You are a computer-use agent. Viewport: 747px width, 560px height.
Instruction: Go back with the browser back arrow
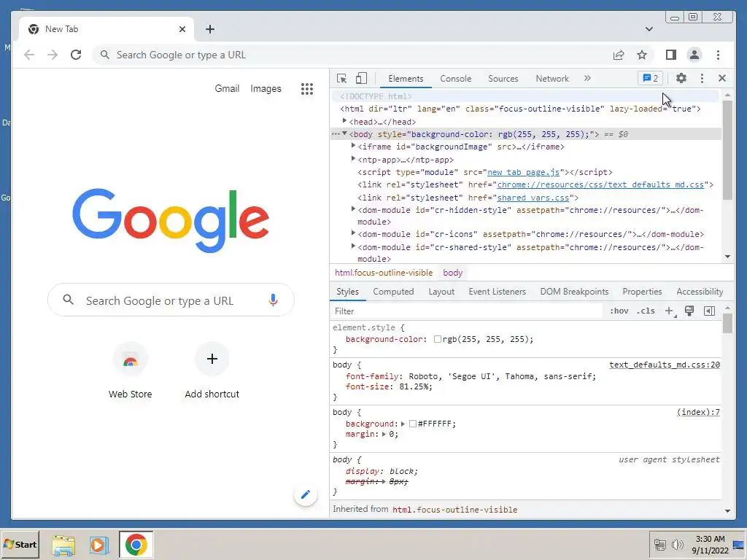coord(29,55)
